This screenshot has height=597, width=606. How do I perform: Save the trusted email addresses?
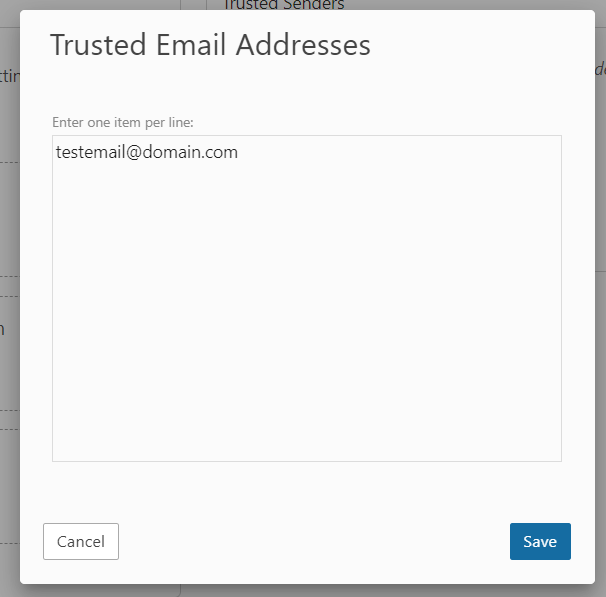coord(540,541)
